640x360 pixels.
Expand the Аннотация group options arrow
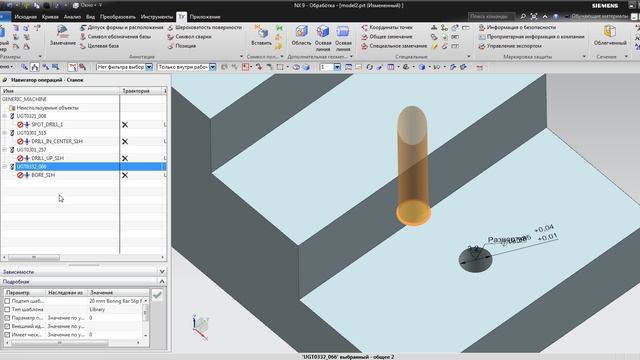pyautogui.click(x=241, y=57)
